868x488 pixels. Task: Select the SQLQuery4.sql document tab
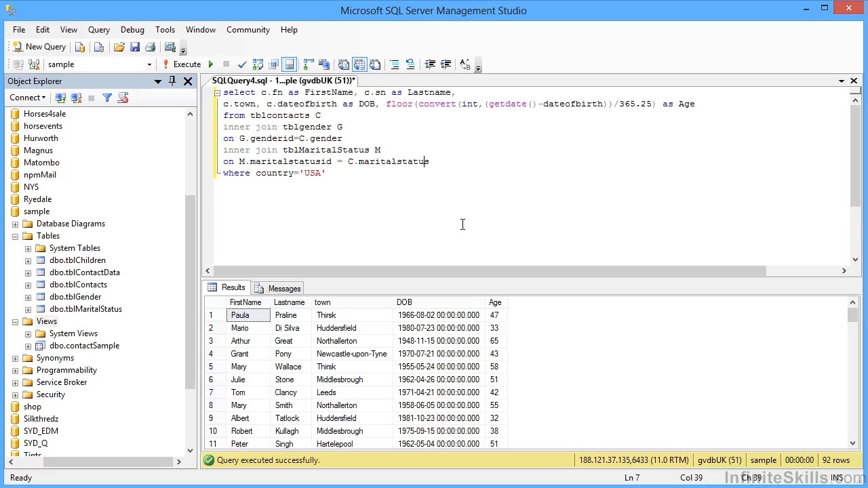283,81
